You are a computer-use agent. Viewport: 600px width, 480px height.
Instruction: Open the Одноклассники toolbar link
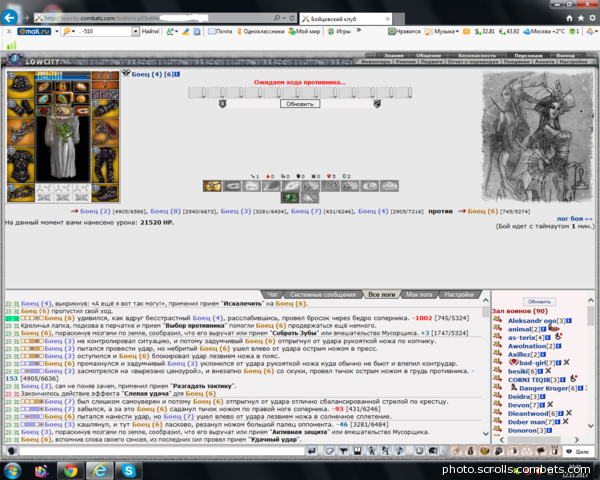pyautogui.click(x=261, y=31)
